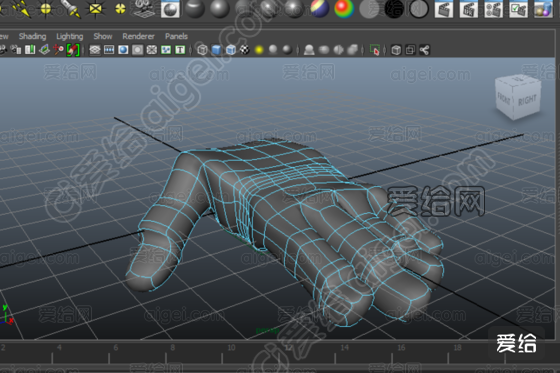This screenshot has height=373, width=560.
Task: Toggle gate mask display
Action: (x=138, y=50)
